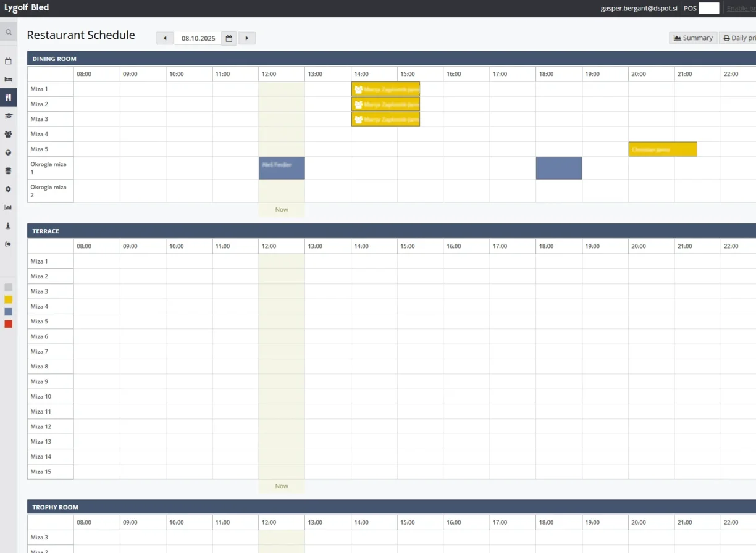Click the Daily print button
756x553 pixels.
(x=739, y=38)
